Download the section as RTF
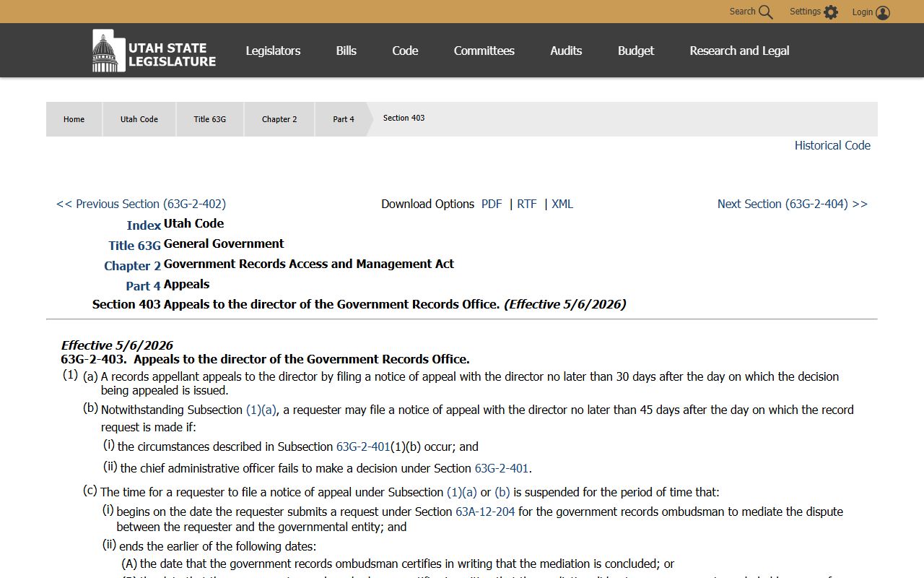The width and height of the screenshot is (924, 578). (x=527, y=204)
